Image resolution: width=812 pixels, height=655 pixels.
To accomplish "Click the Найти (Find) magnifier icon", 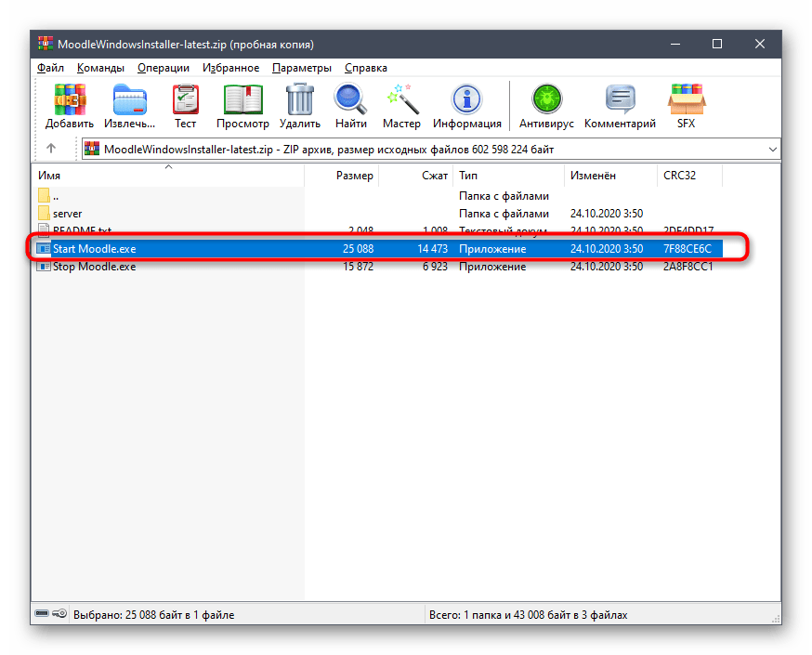I will [x=351, y=100].
